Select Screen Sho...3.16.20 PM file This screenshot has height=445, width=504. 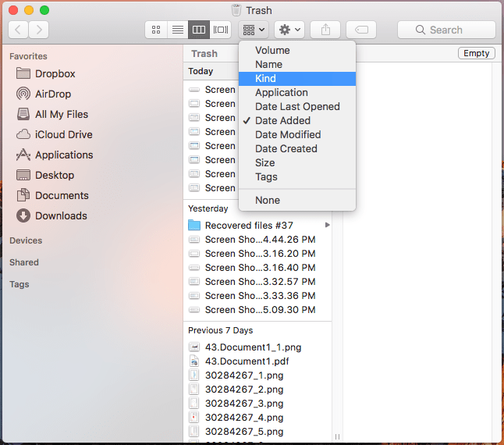point(259,254)
